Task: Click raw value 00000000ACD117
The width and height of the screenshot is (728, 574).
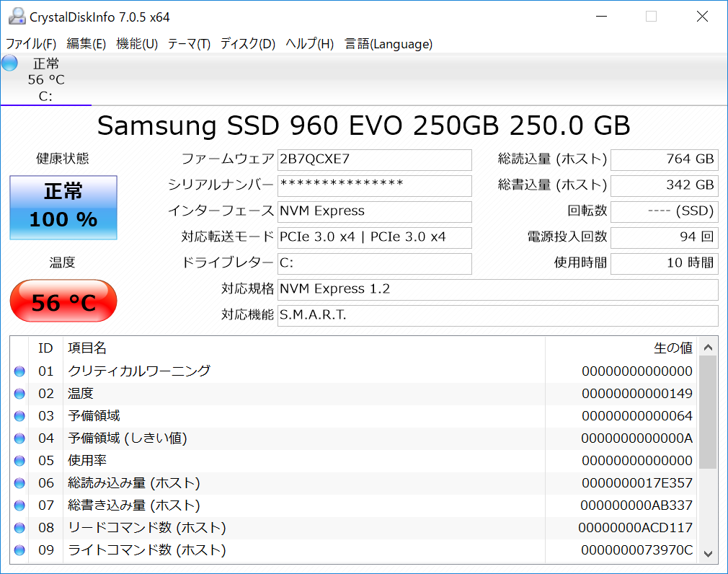Action: pos(636,528)
